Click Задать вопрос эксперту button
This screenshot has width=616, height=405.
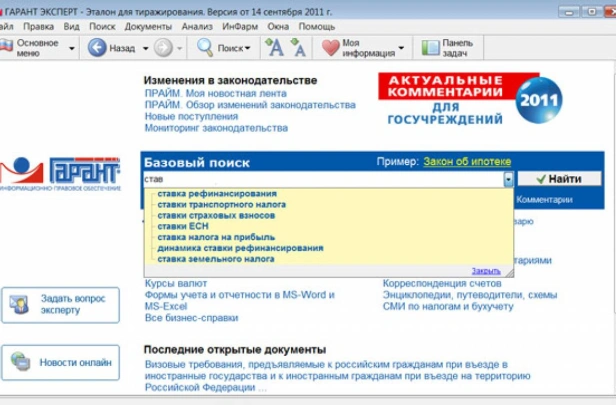[x=60, y=305]
